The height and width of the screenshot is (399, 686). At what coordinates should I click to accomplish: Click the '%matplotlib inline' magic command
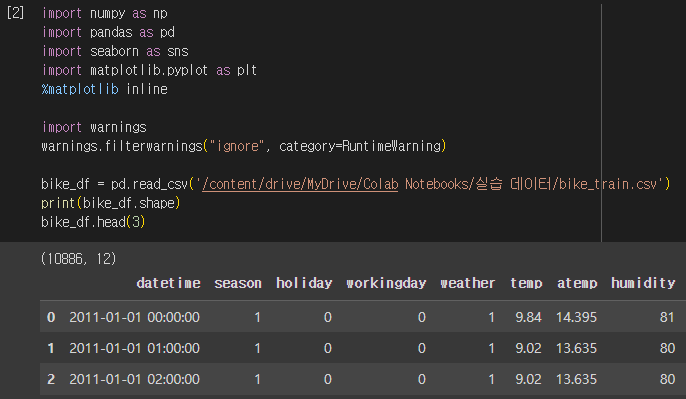coord(105,89)
